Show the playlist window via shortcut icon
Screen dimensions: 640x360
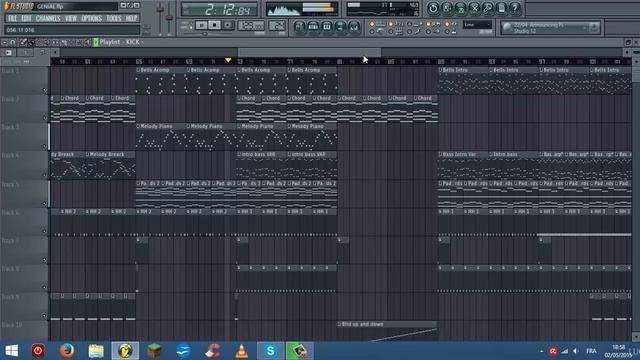(299, 27)
